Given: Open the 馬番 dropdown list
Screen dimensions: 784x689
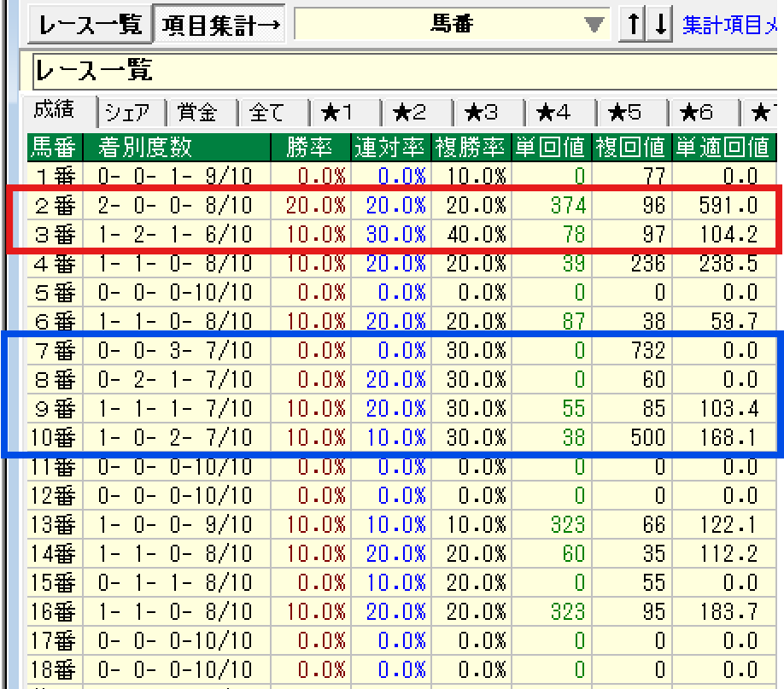Looking at the screenshot, I should [594, 25].
